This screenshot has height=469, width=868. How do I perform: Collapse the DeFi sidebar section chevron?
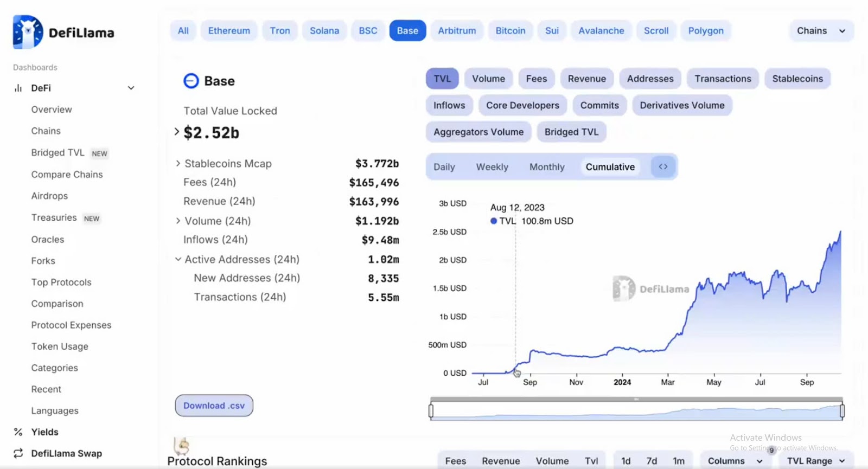131,88
